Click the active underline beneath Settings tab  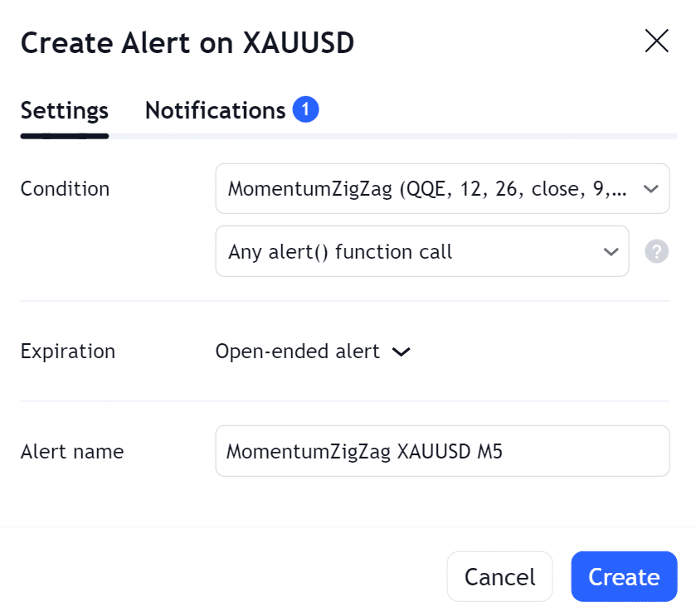click(65, 136)
